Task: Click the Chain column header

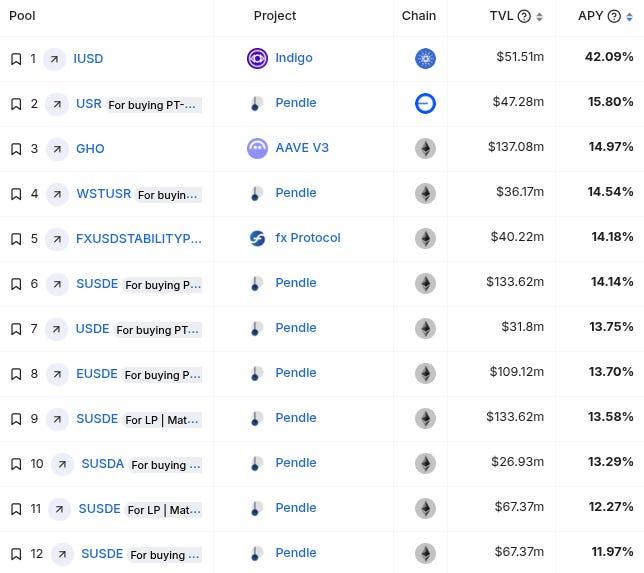Action: pos(419,16)
